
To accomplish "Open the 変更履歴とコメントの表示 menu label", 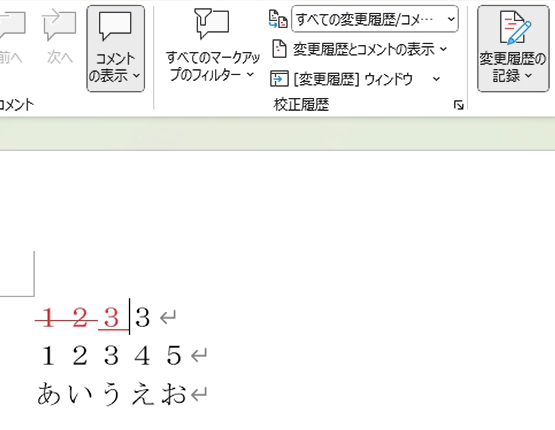I will coord(364,49).
